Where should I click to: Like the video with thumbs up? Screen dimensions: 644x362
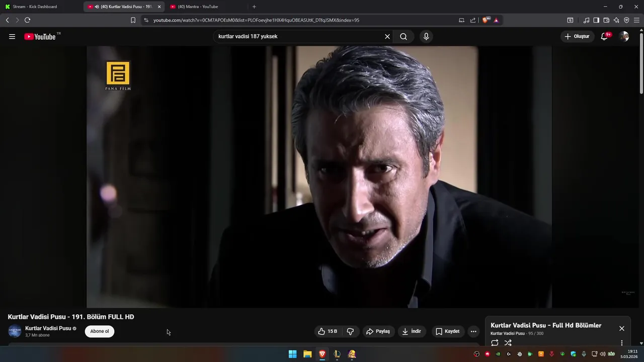(322, 331)
